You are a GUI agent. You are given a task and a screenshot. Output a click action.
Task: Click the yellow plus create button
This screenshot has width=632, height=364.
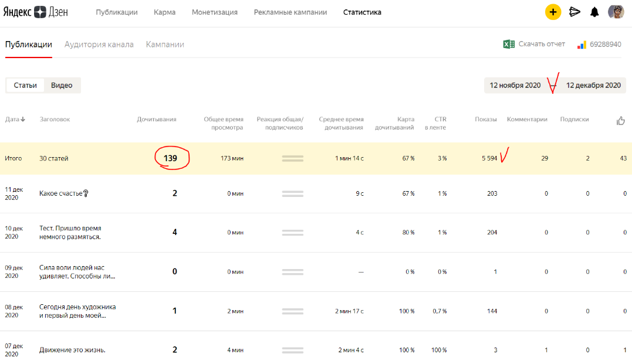553,12
